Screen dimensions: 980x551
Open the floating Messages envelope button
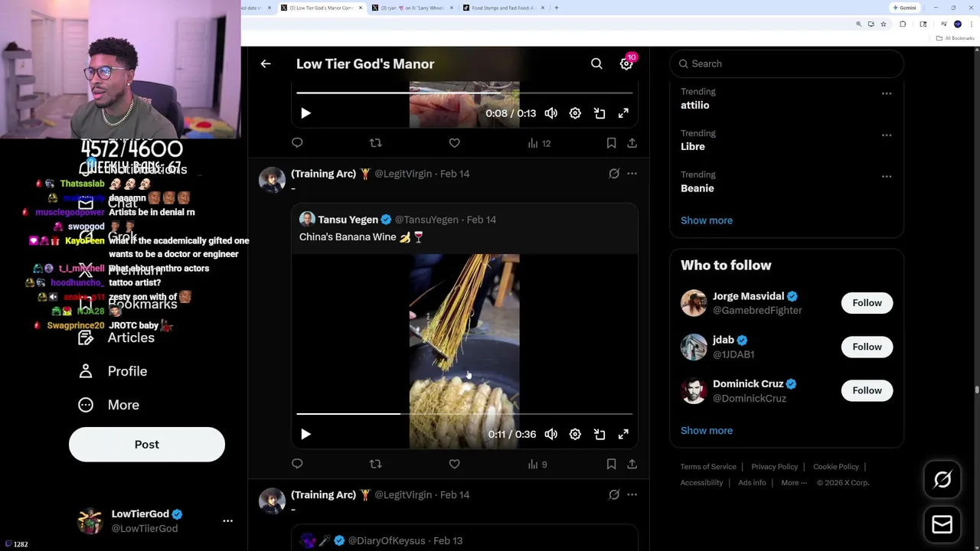coord(942,525)
